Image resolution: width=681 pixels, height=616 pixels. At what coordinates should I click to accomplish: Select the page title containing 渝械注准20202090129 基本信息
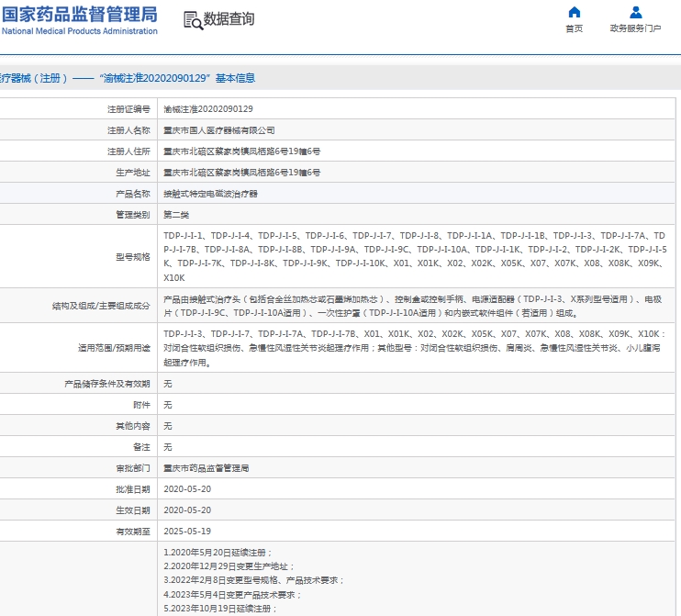pos(128,78)
